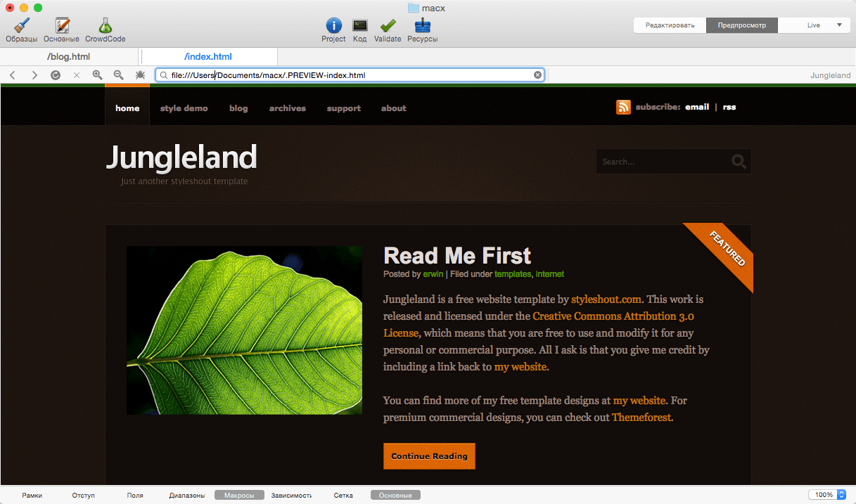Open the about nav item
856x504 pixels.
(x=394, y=108)
